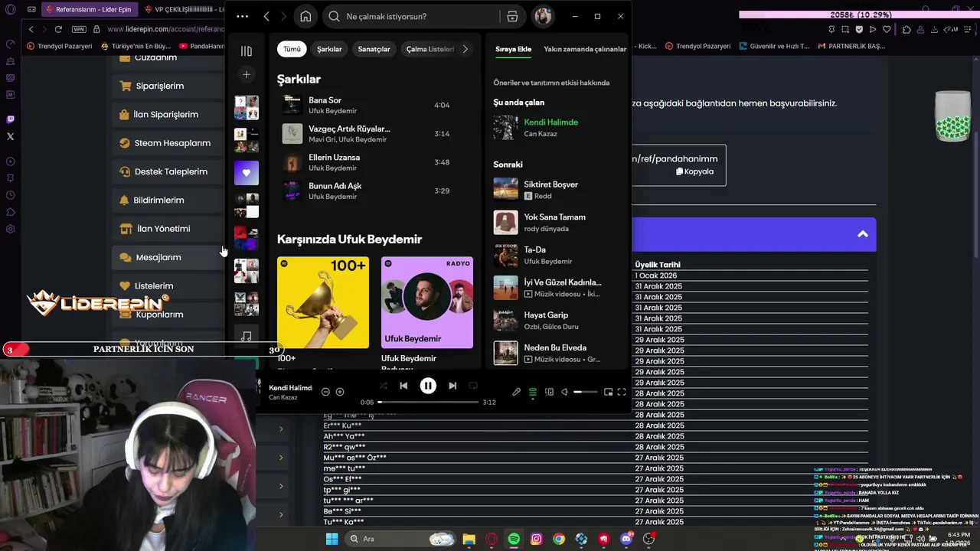Open Bildirimlerim in Liderepin sidebar

(168, 200)
